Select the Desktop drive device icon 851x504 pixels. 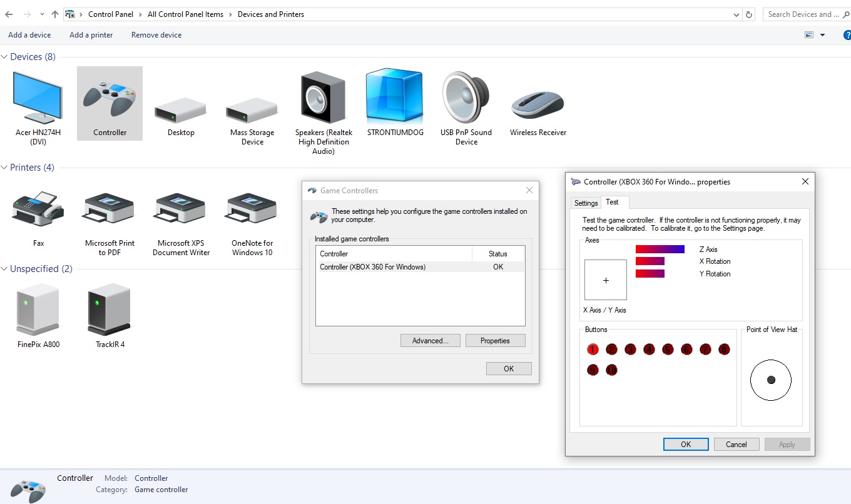pos(181,109)
